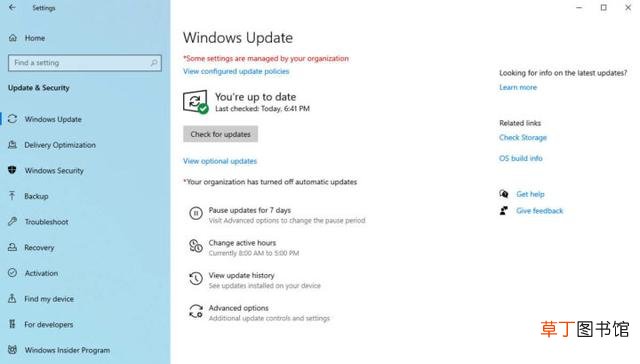This screenshot has width=640, height=364.
Task: Click the Activation checkmark icon
Action: [13, 273]
